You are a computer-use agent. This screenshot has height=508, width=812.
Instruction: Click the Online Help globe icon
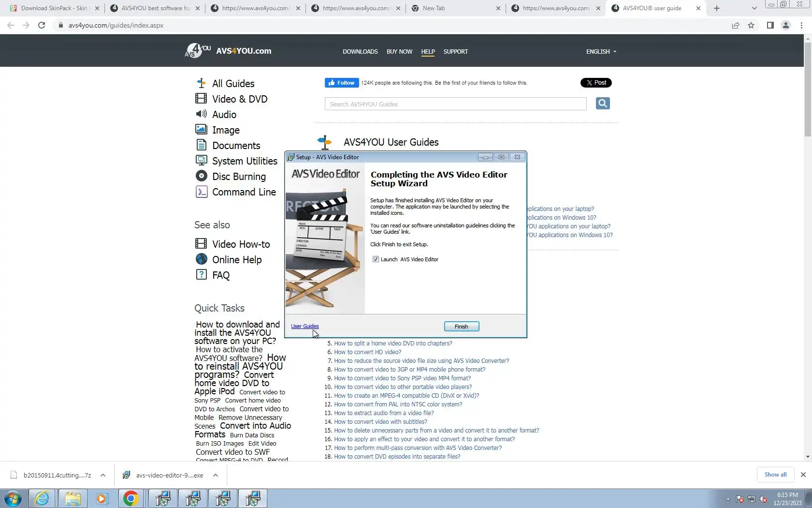click(x=201, y=259)
